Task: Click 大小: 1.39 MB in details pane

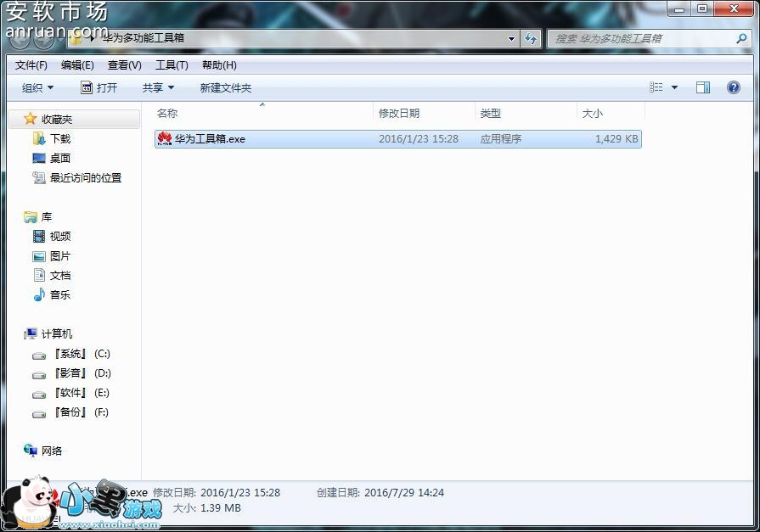Action: pyautogui.click(x=207, y=508)
